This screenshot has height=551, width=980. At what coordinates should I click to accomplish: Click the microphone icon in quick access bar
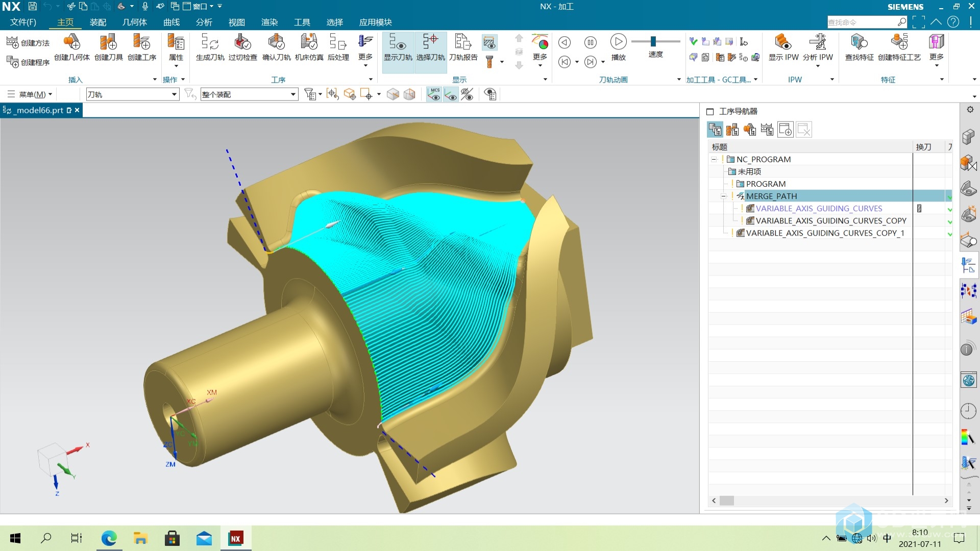coord(145,6)
